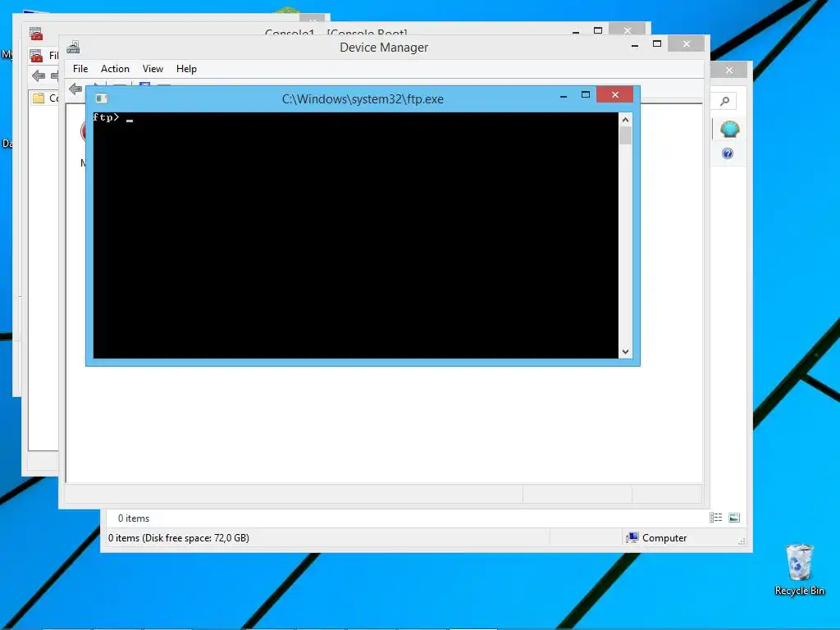Click disk free space 72,0 GB text
840x630 pixels.
coord(178,538)
